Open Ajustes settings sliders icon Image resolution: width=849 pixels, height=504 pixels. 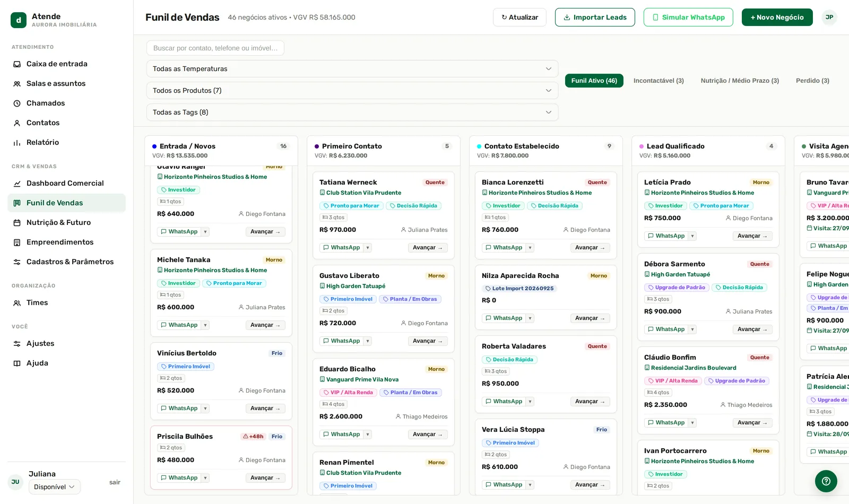(17, 344)
